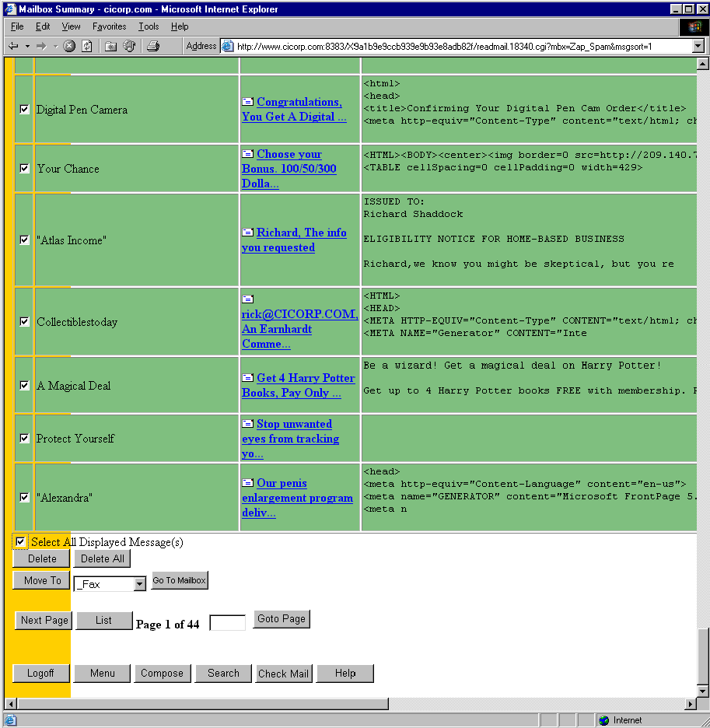Click the Stop loading icon
Viewport: 710px width, 728px height.
pos(69,46)
